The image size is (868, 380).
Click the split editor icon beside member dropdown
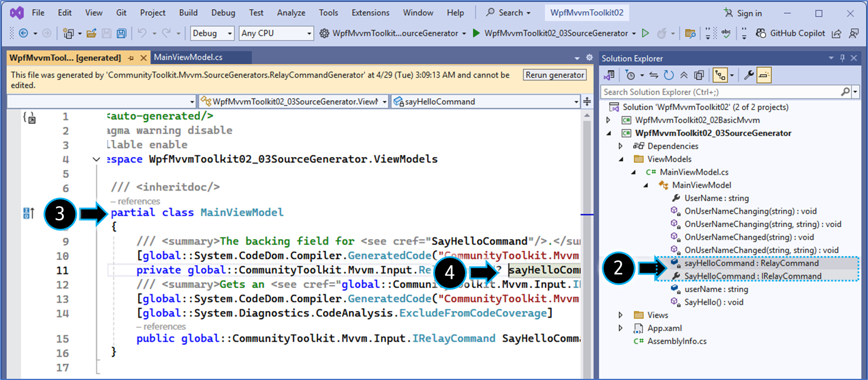coord(587,101)
